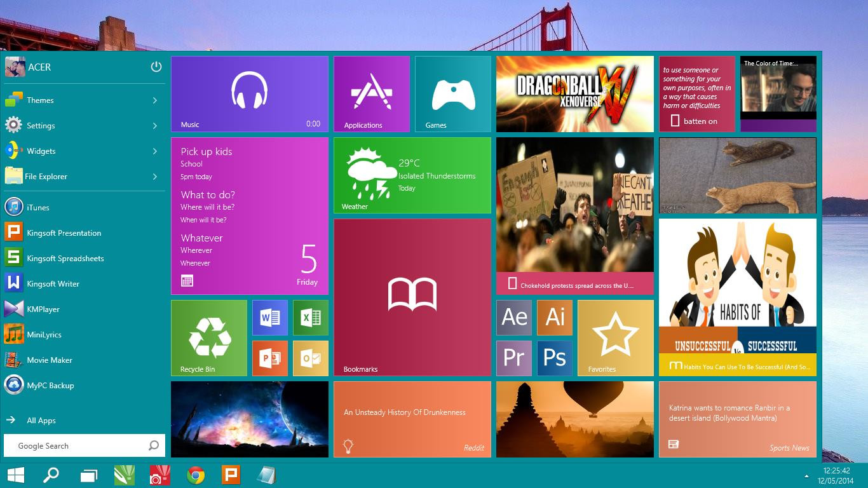Open Unsteady History Of Drunkenness Reddit tile
This screenshot has width=868, height=488.
pos(412,419)
